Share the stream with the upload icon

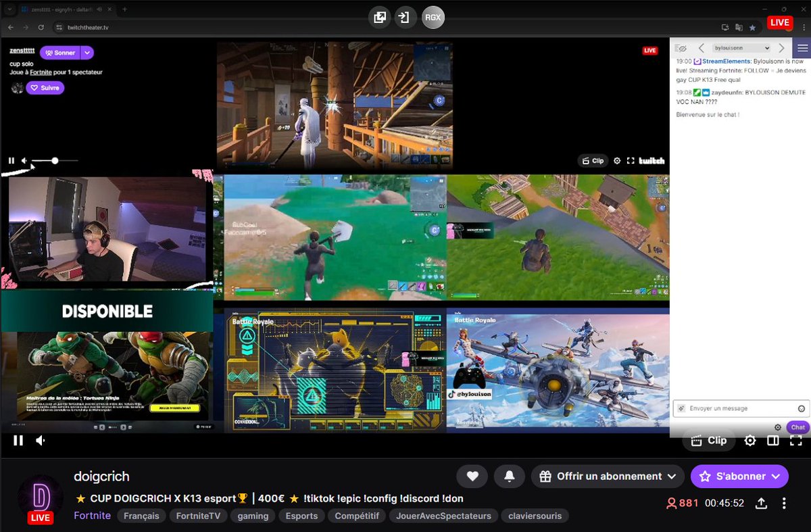point(761,503)
